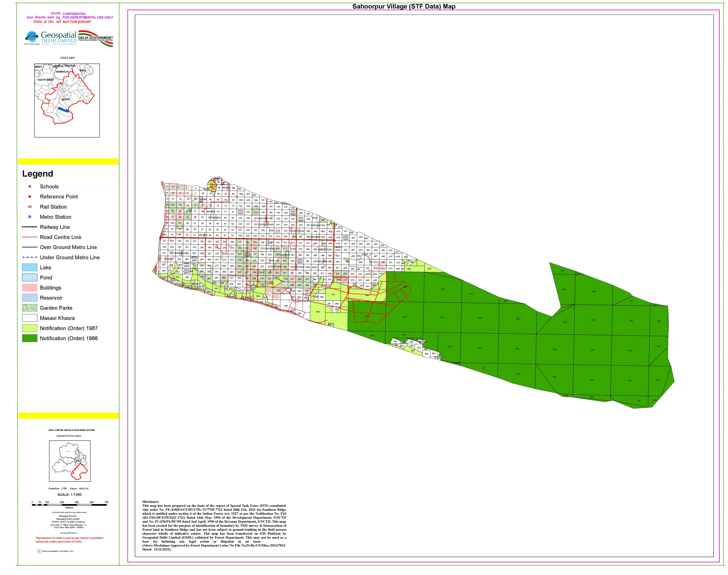Click the Sahoorpur Village map title
728x575 pixels.
[x=404, y=6]
